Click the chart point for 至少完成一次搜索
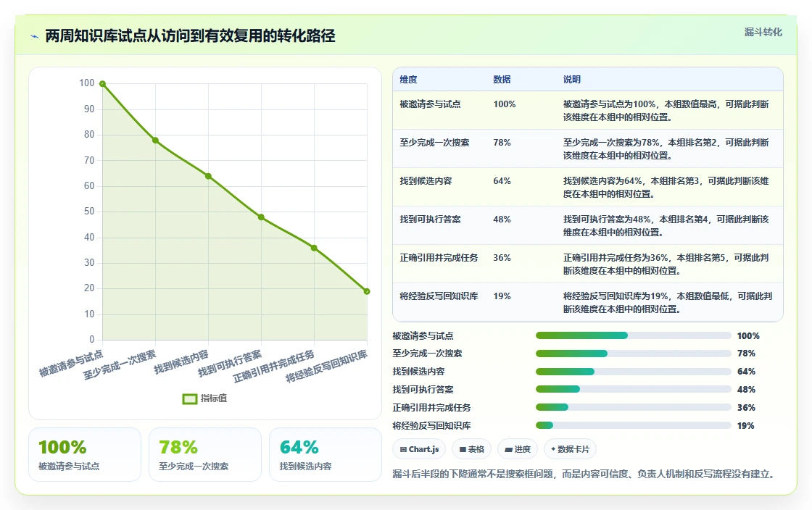This screenshot has height=510, width=812. (155, 140)
